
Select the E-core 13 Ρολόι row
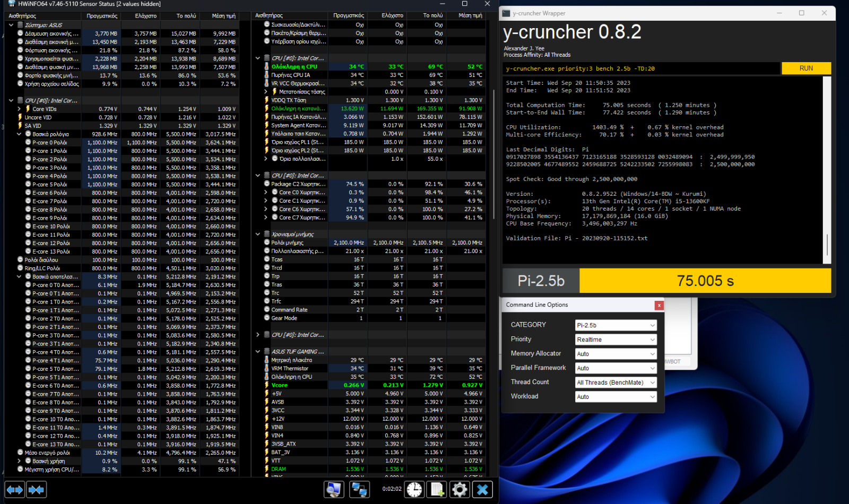click(122, 251)
